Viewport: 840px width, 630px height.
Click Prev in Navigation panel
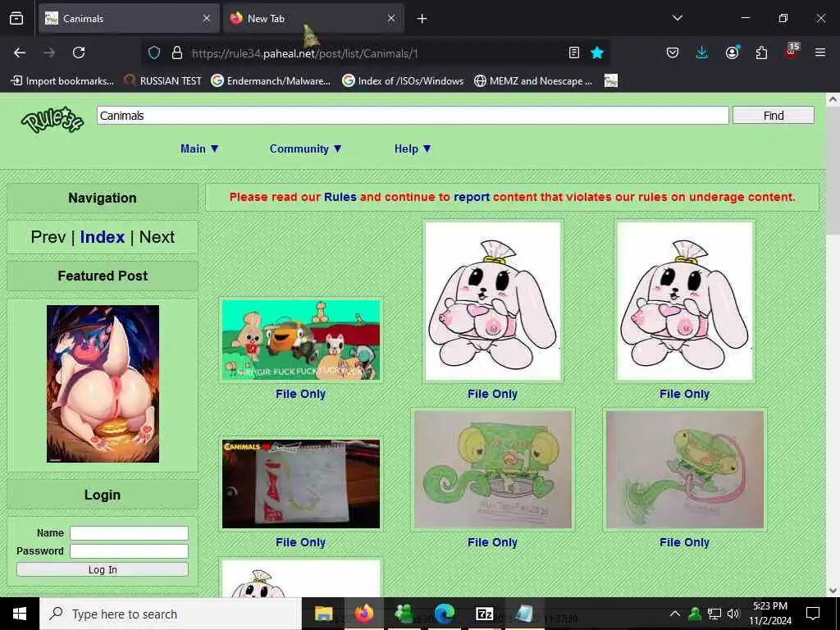click(48, 237)
